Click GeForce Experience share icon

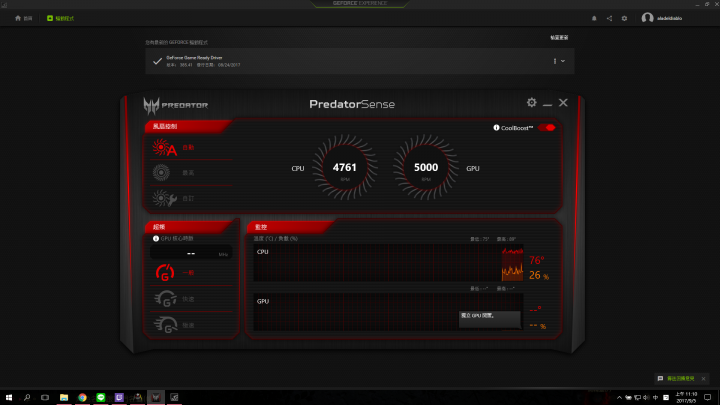point(609,18)
